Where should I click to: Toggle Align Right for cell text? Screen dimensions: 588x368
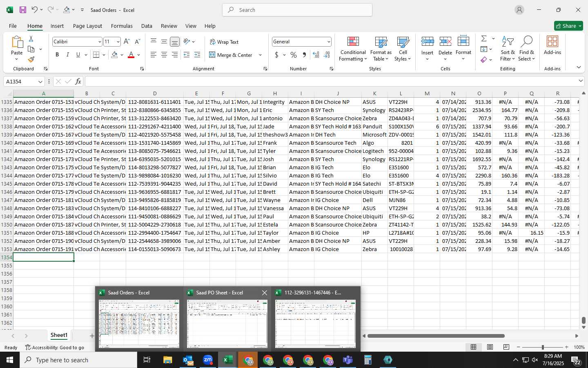(175, 55)
